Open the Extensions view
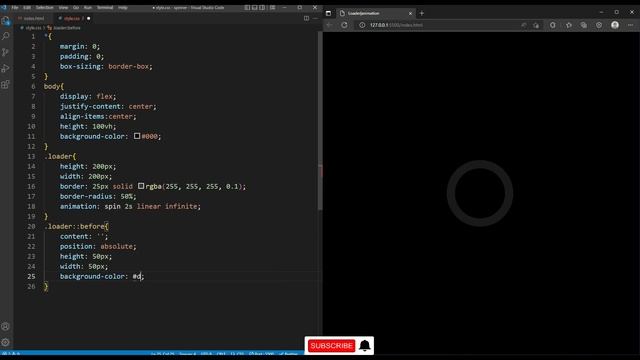This screenshot has height=360, width=640. (6, 84)
